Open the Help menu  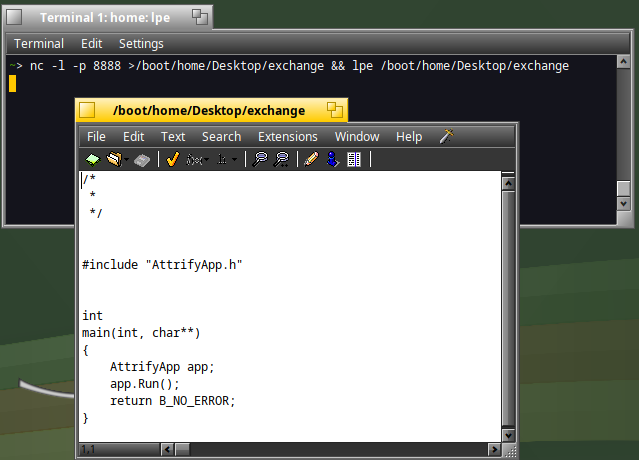click(409, 136)
